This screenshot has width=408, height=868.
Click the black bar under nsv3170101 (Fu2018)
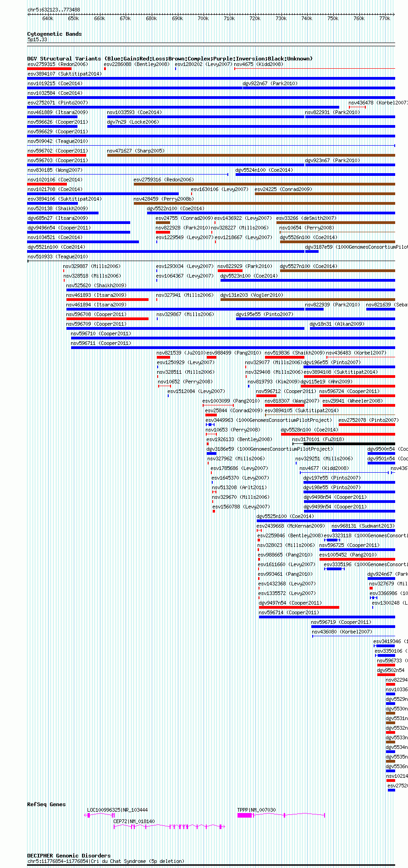[x=349, y=444]
